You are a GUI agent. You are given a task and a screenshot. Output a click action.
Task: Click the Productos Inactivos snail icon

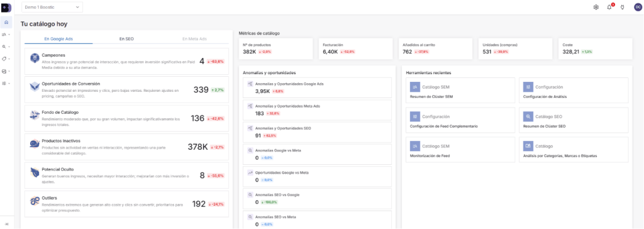[35, 144]
